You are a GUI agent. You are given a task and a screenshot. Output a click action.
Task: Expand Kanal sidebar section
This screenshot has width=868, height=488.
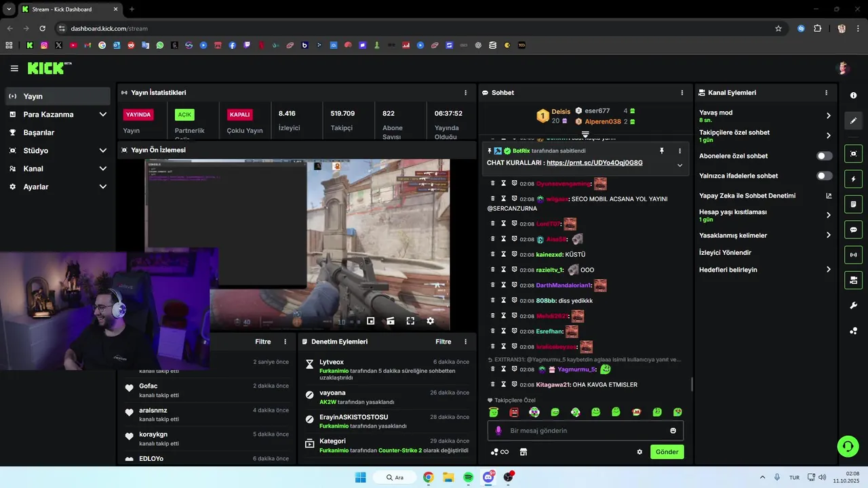103,169
